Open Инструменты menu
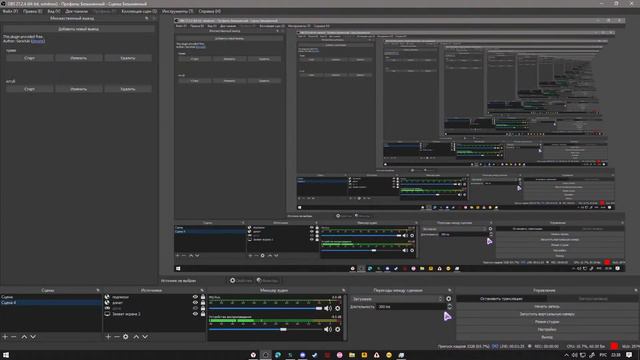This screenshot has width=640, height=360. click(x=178, y=11)
